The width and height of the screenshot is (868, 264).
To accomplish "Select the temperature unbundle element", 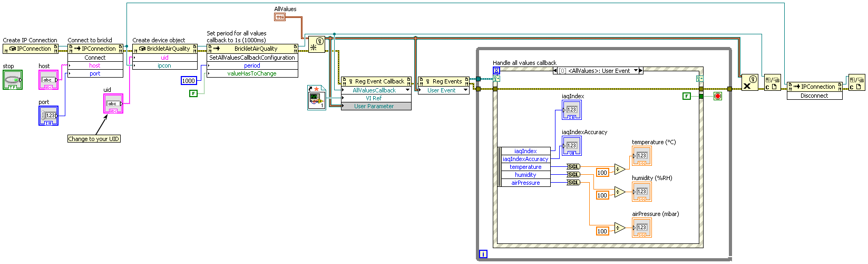I will [x=525, y=167].
